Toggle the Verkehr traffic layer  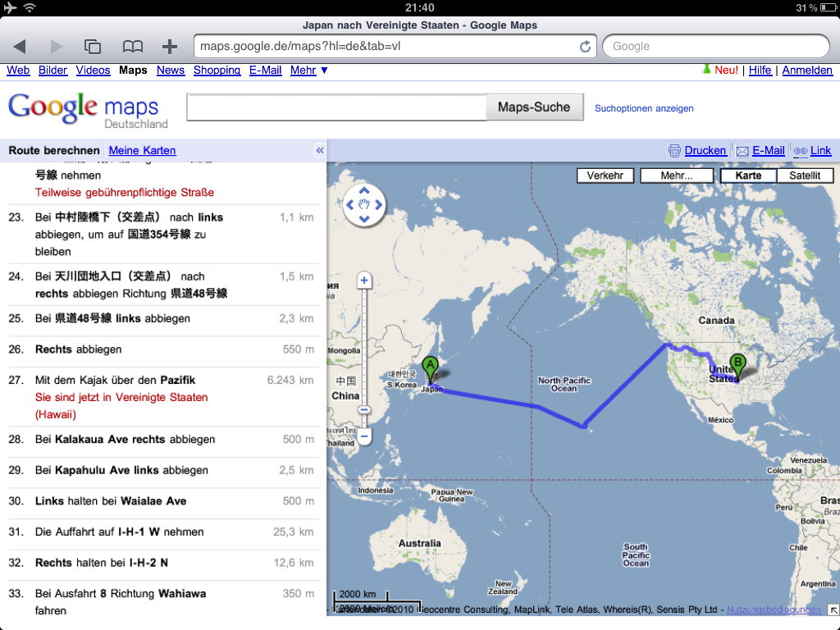605,176
